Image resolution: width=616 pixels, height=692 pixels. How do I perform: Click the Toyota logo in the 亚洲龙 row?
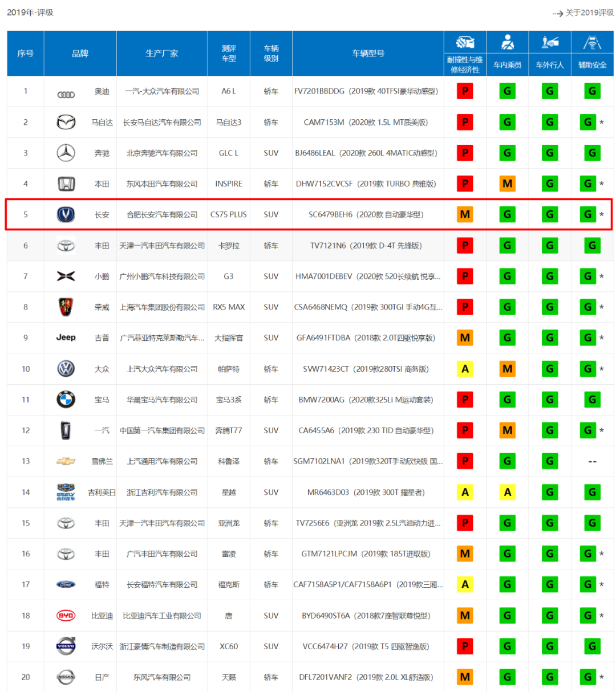[66, 523]
